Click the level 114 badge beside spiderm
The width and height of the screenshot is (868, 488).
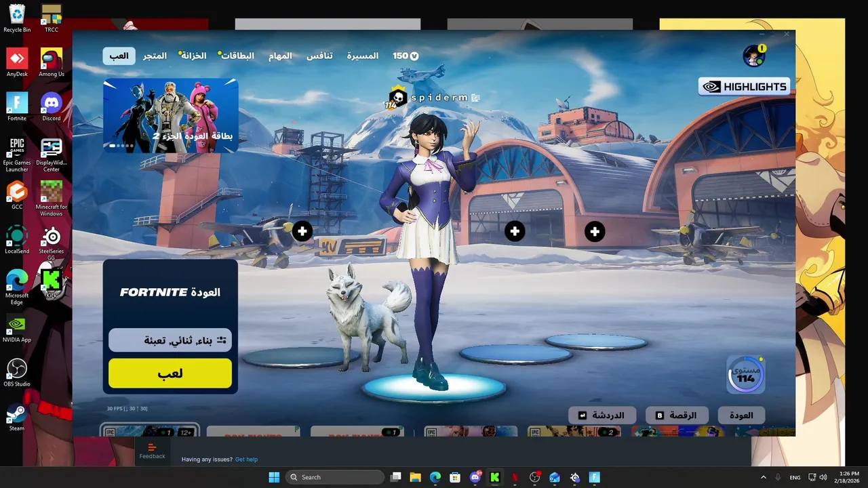[395, 98]
